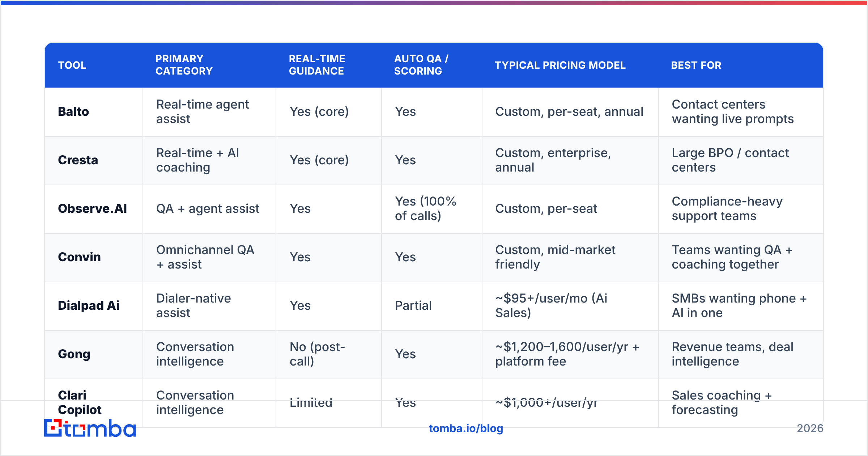Viewport: 868px width, 456px height.
Task: Click the Cresta tool name
Action: coord(78,160)
